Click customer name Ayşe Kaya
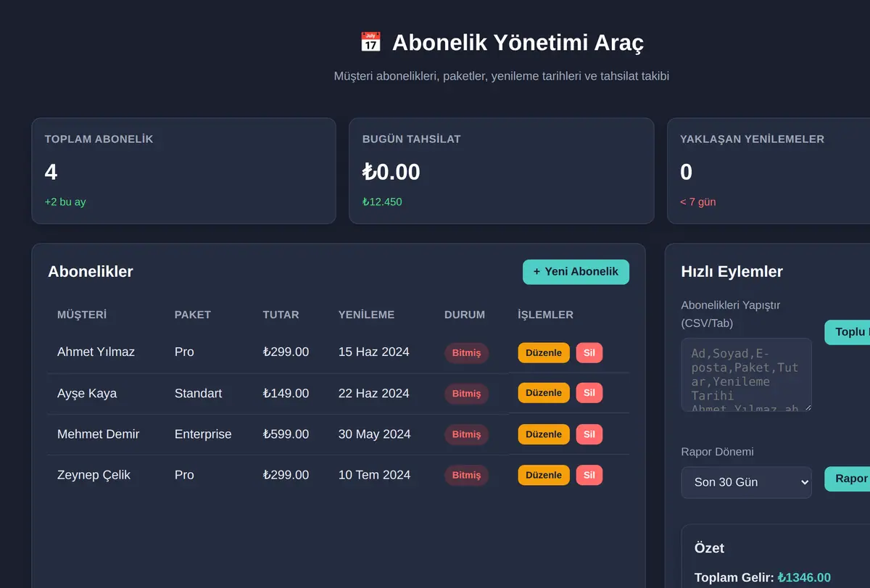This screenshot has height=588, width=870. tap(87, 393)
